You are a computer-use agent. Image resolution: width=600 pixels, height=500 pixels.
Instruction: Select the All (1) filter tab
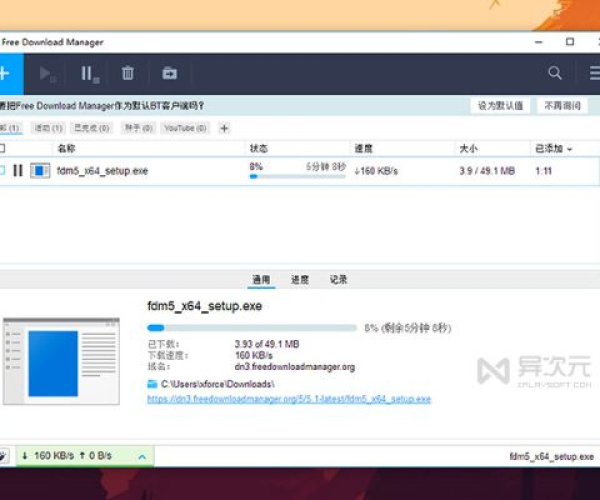tap(10, 128)
